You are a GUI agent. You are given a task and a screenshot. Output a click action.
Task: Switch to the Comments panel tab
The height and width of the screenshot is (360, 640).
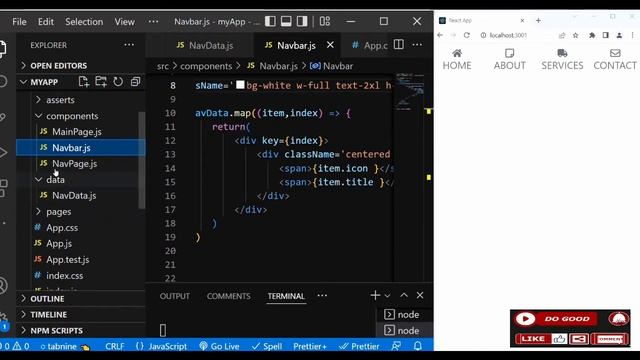click(x=229, y=296)
